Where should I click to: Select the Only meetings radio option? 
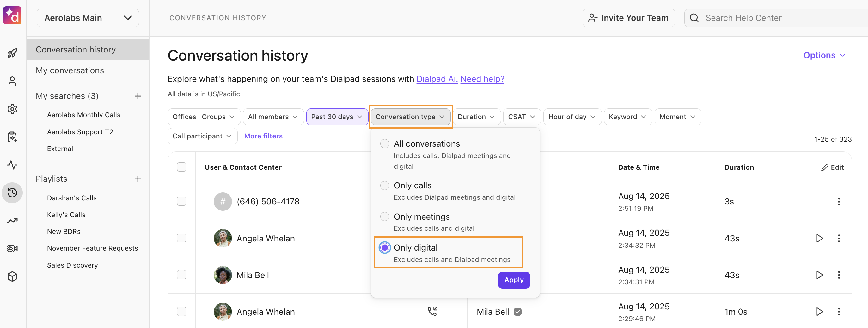click(x=384, y=216)
